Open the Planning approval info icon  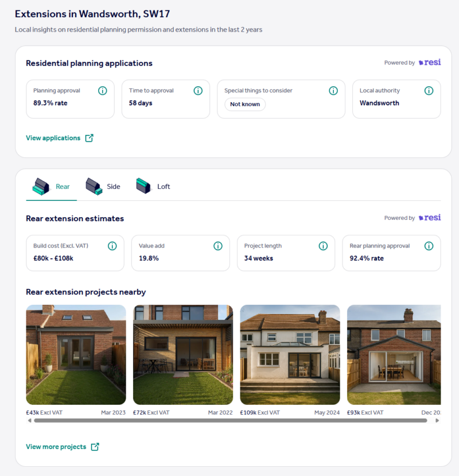(103, 91)
